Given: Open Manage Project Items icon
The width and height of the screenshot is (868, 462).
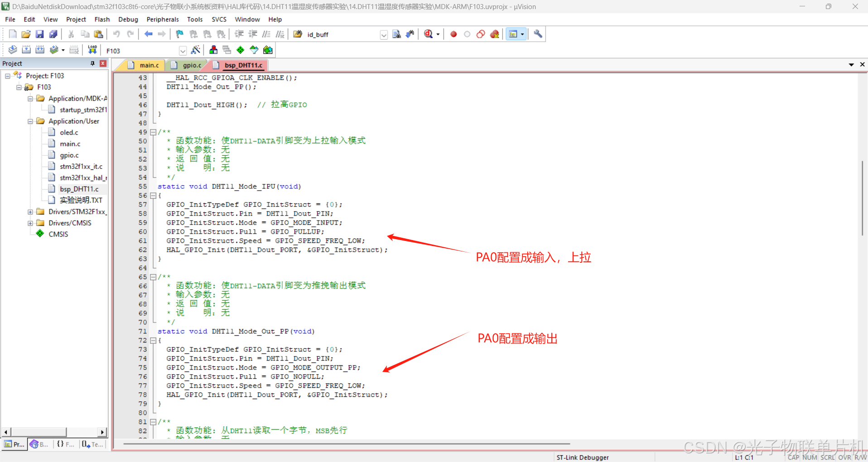Looking at the screenshot, I should point(213,50).
